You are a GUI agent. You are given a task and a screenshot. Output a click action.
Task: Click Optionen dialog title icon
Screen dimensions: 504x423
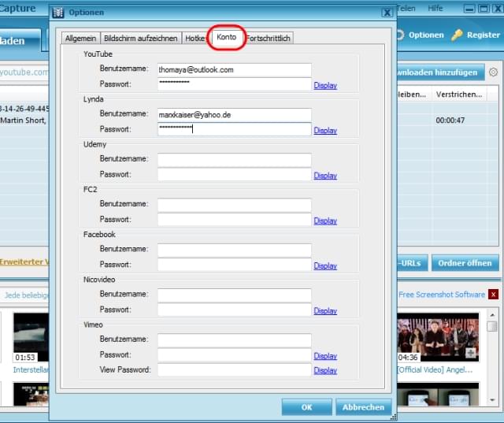[x=58, y=13]
